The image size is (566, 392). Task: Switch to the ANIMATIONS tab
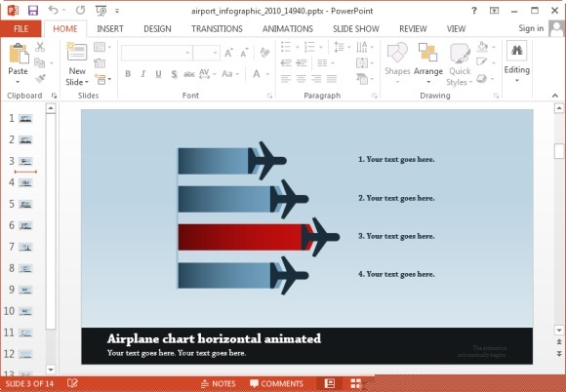tap(288, 29)
